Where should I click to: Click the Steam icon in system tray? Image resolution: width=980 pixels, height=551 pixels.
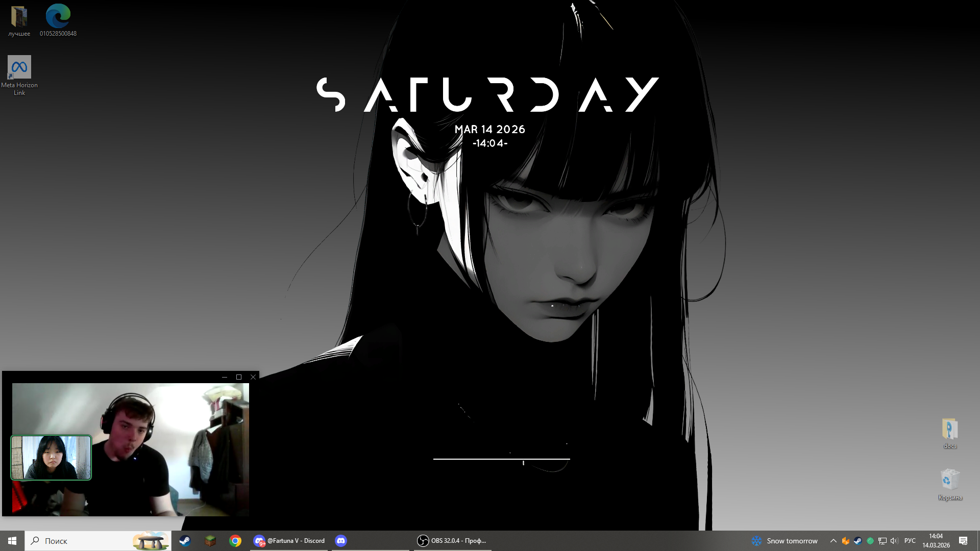coord(858,541)
